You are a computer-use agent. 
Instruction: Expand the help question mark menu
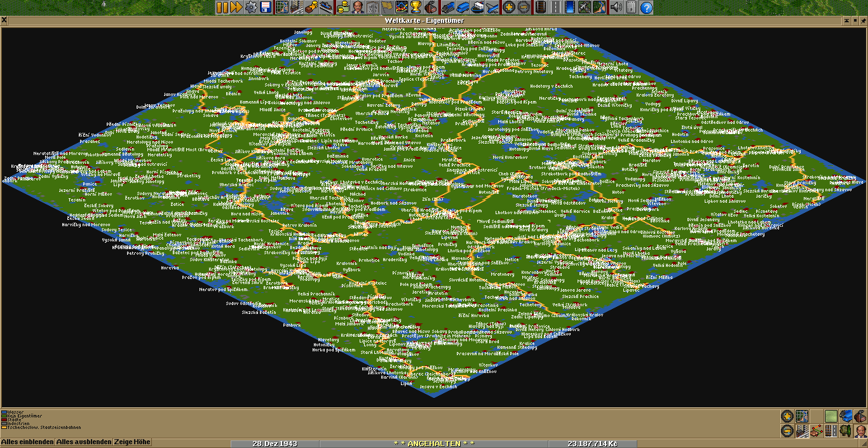(646, 8)
